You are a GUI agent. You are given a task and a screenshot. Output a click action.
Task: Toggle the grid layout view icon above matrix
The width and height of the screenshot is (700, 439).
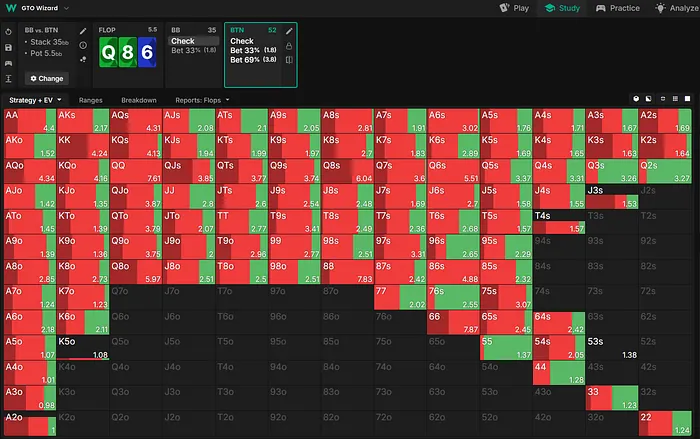pyautogui.click(x=674, y=99)
